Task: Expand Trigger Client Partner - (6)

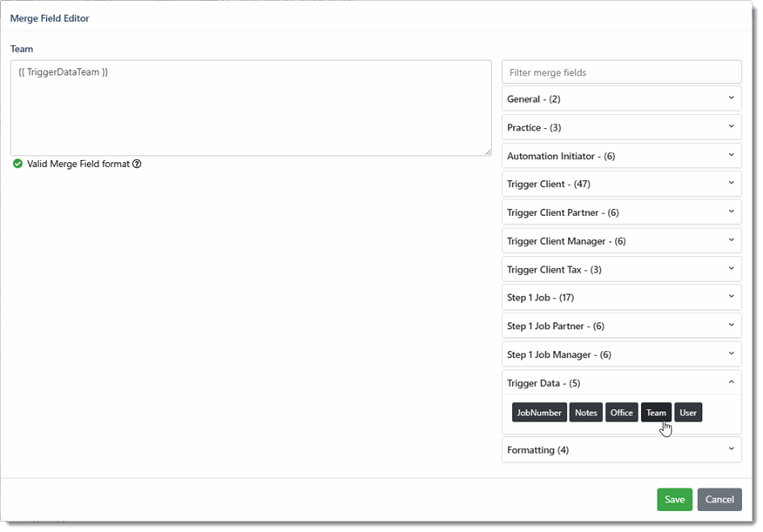Action: click(621, 212)
